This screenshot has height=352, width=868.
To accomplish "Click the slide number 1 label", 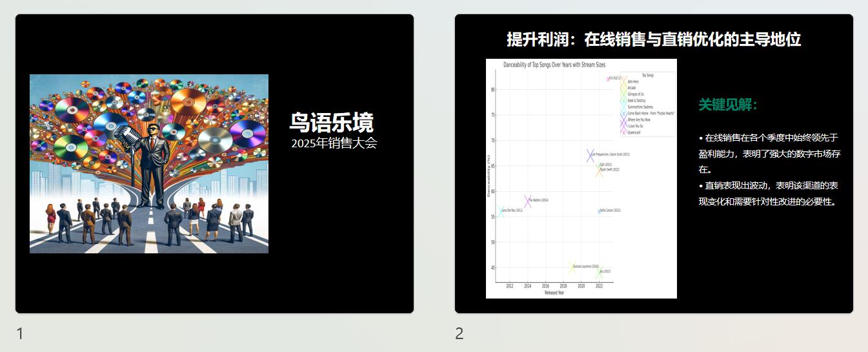I will pos(20,333).
